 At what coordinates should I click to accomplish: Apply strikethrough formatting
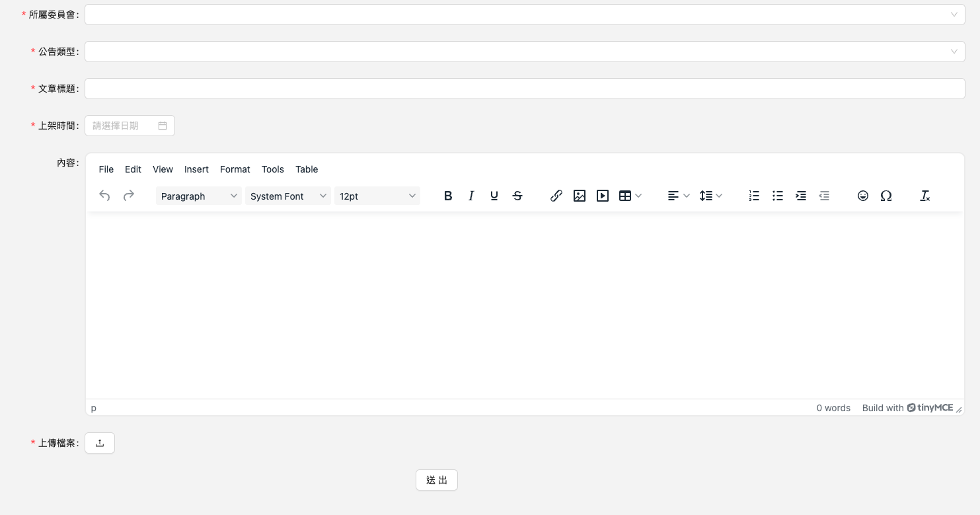517,196
